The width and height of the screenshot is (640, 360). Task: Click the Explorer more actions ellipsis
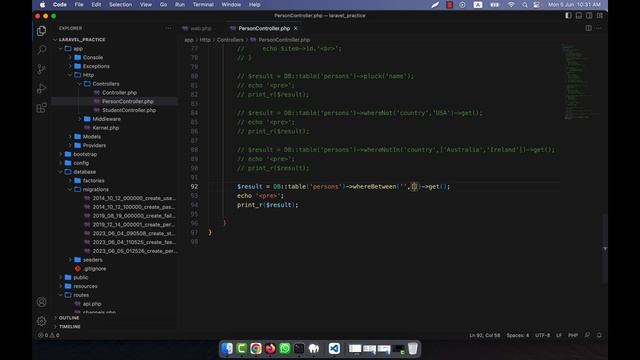click(x=169, y=28)
